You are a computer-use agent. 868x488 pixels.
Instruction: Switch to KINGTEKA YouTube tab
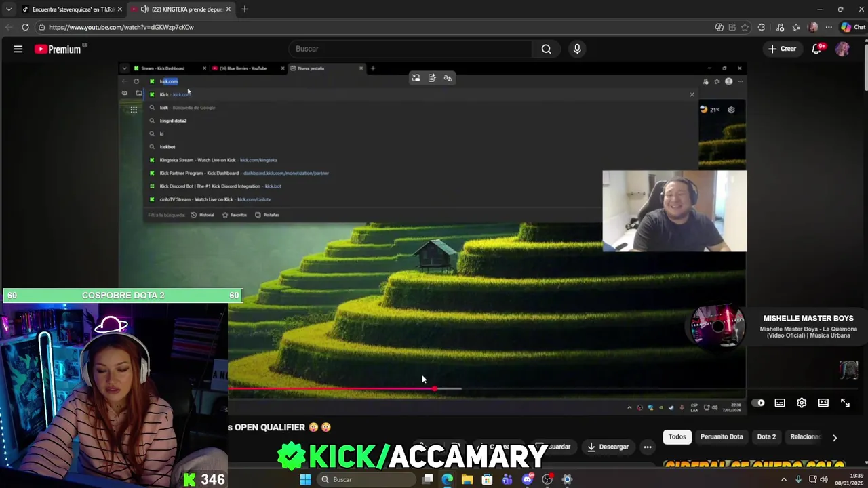point(180,9)
